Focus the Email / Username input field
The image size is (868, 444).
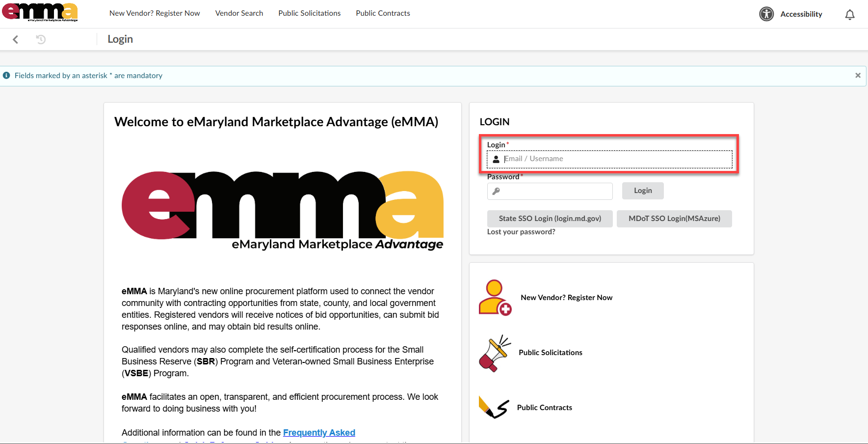609,159
